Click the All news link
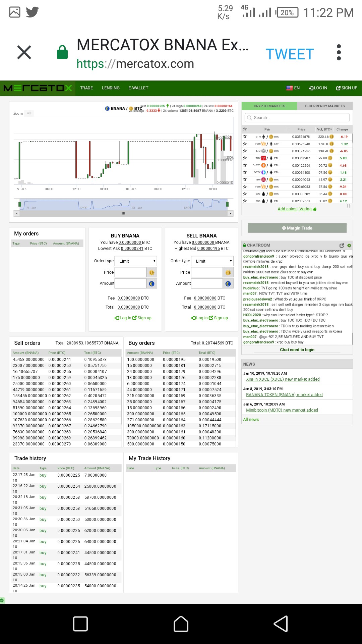This screenshot has height=644, width=362. [x=251, y=420]
